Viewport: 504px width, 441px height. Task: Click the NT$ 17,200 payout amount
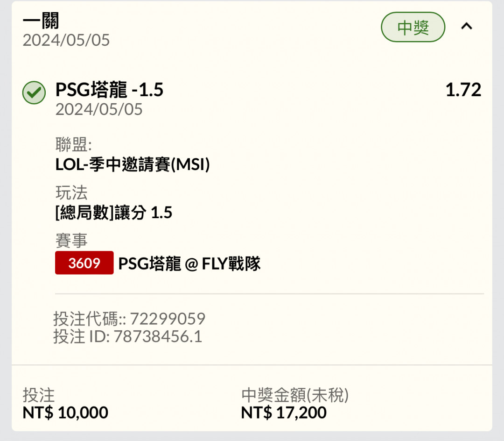[284, 413]
